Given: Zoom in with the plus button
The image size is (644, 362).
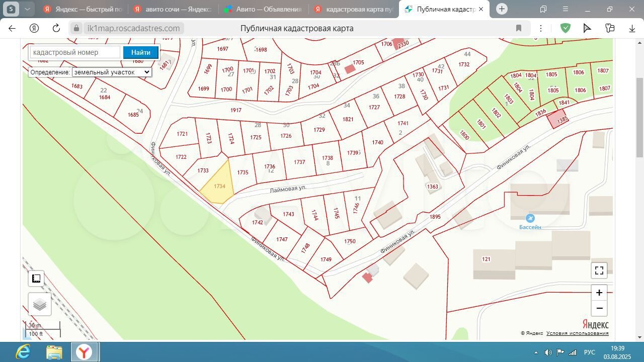Looking at the screenshot, I should tap(599, 293).
